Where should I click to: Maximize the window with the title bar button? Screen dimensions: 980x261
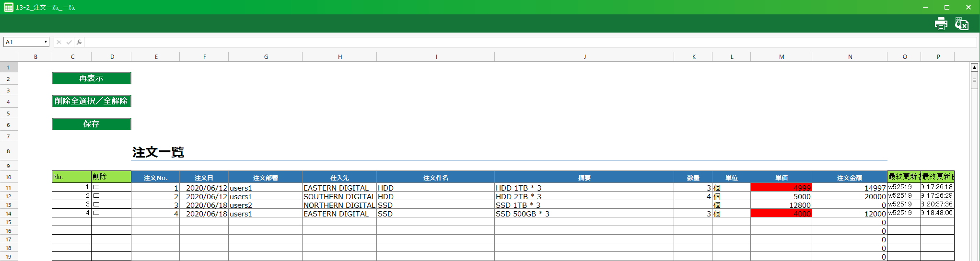tap(946, 7)
